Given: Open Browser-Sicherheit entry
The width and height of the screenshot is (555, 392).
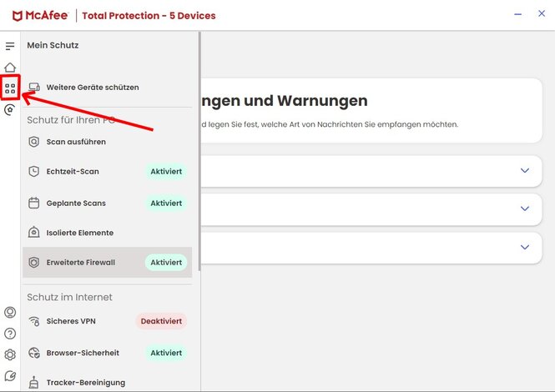Looking at the screenshot, I should pos(108,353).
